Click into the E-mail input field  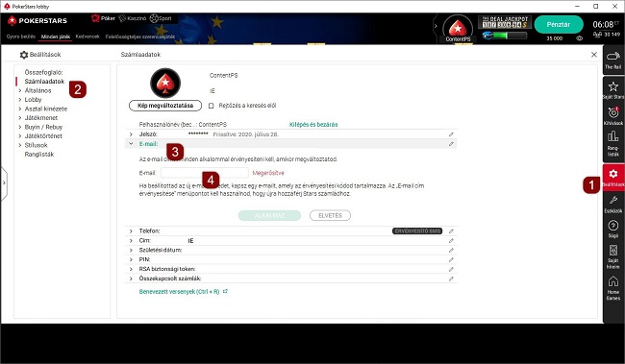click(x=205, y=173)
